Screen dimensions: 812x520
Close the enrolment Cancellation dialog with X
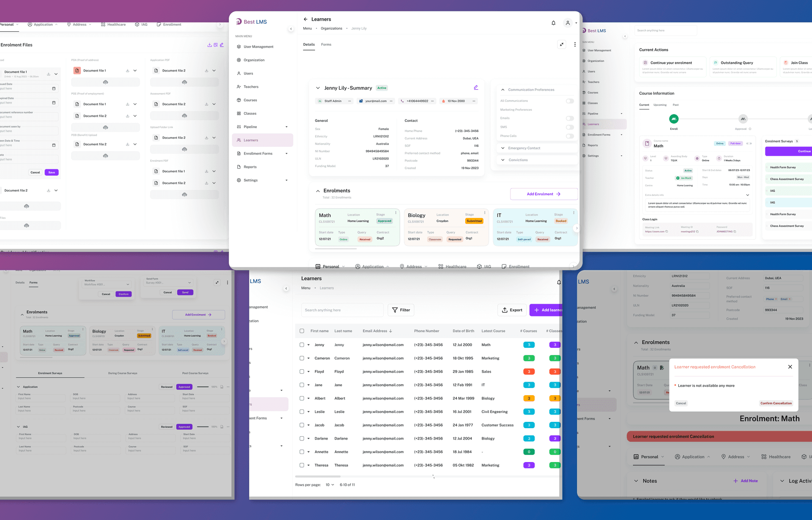790,367
